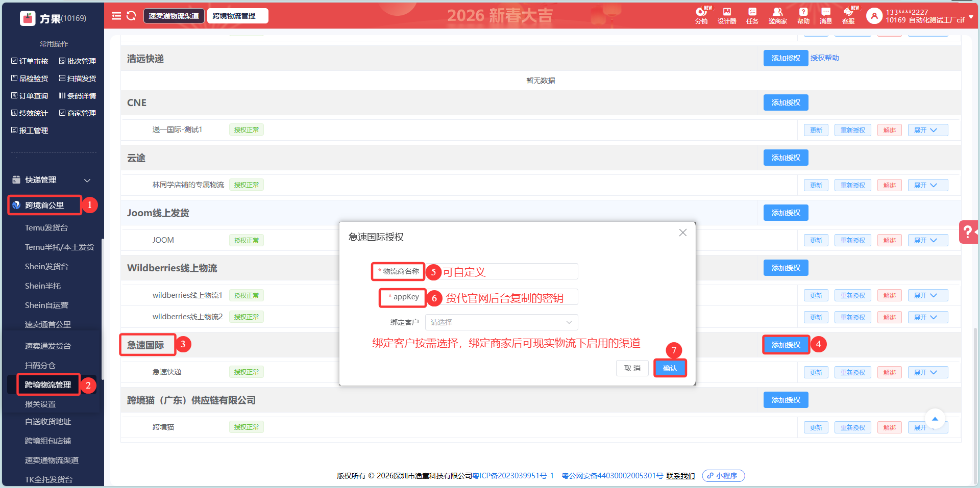
Task: Close the 急速国际授权 dialog with X
Action: point(683,233)
